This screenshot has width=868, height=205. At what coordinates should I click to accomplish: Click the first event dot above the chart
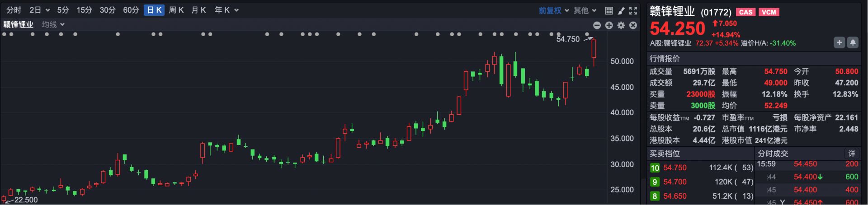[4, 34]
